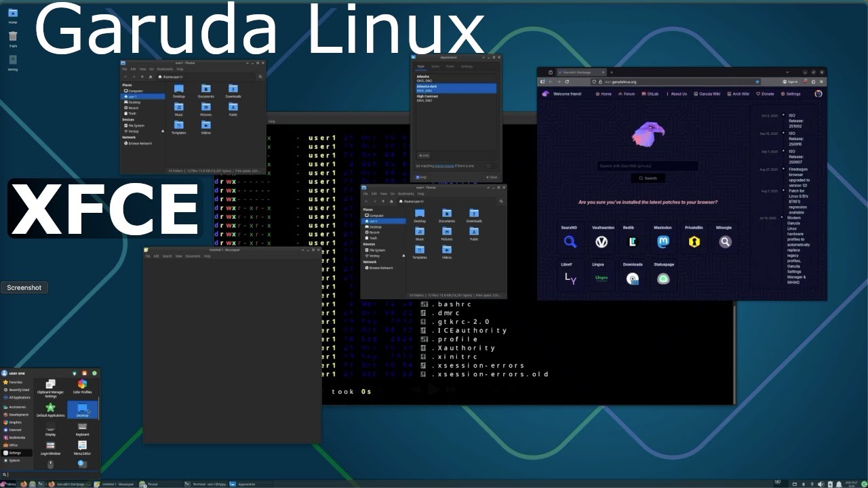Screen dimensions: 868x488
Task: Click the Whisker menu search box
Action: [50, 474]
